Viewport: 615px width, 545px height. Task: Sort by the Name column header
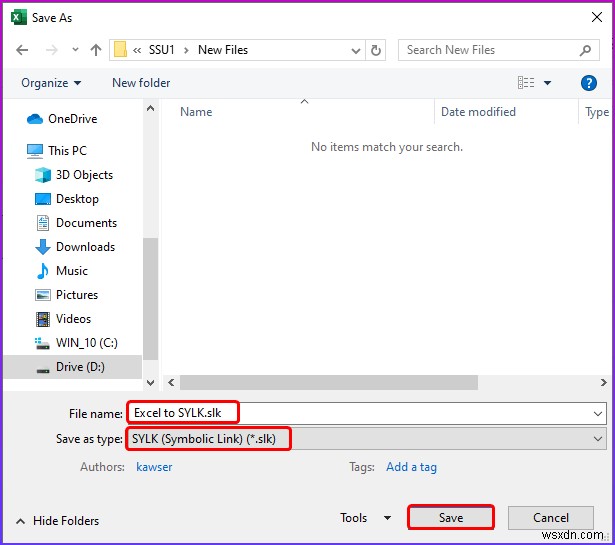point(196,112)
